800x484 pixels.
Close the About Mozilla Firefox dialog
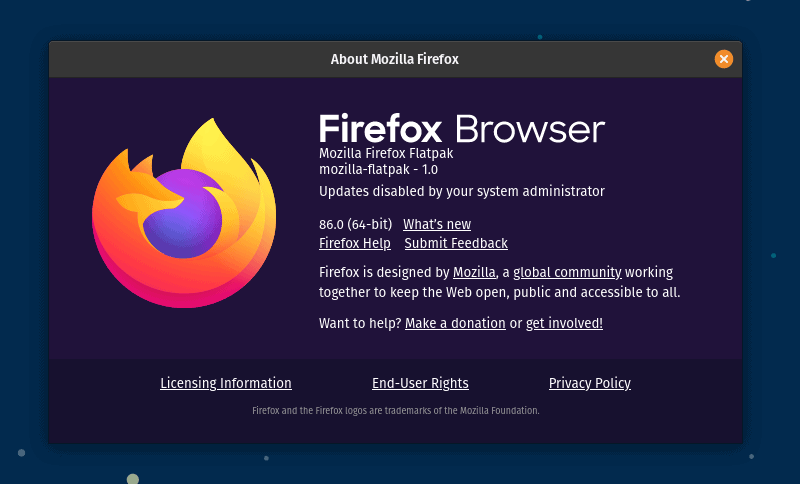pos(724,59)
